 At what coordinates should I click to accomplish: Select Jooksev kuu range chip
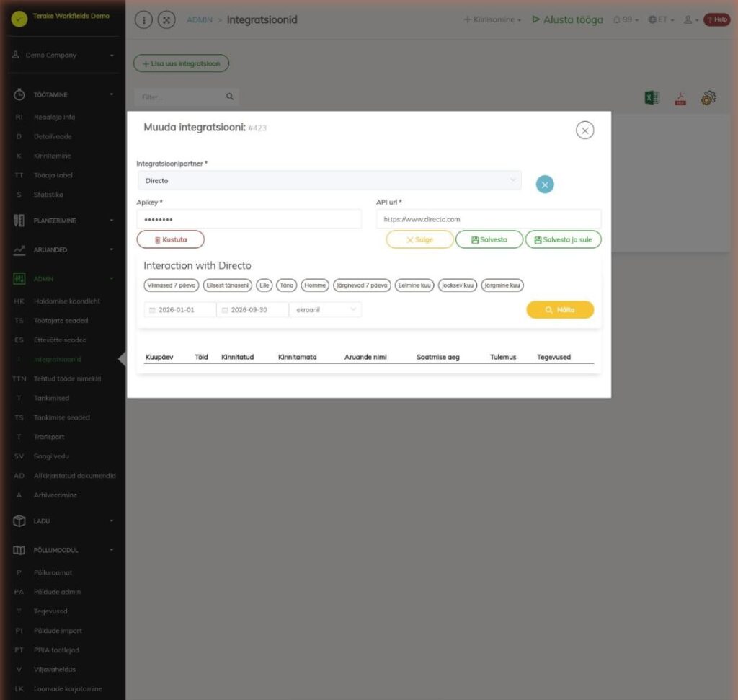pyautogui.click(x=458, y=285)
